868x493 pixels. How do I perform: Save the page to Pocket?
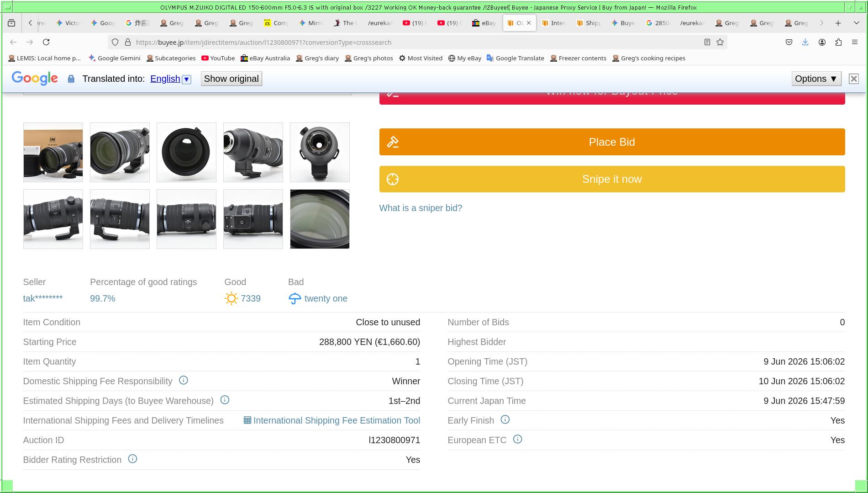(789, 42)
